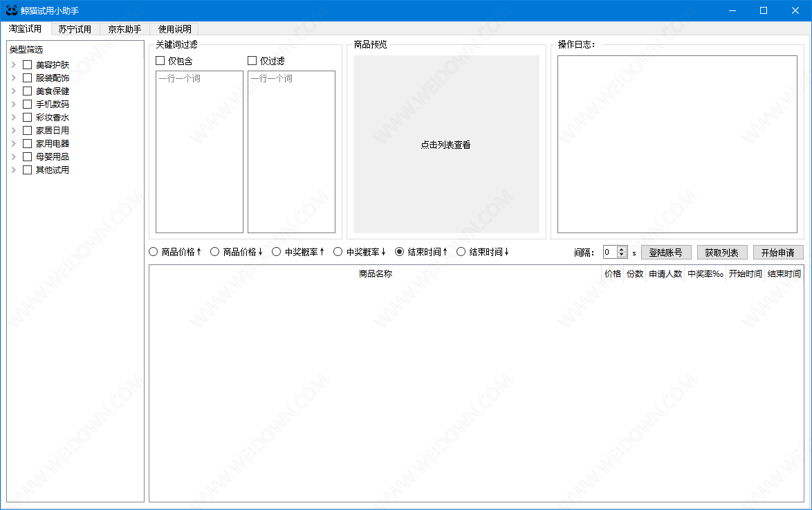812x510 pixels.
Task: Click the 申请人数 column header
Action: click(665, 273)
